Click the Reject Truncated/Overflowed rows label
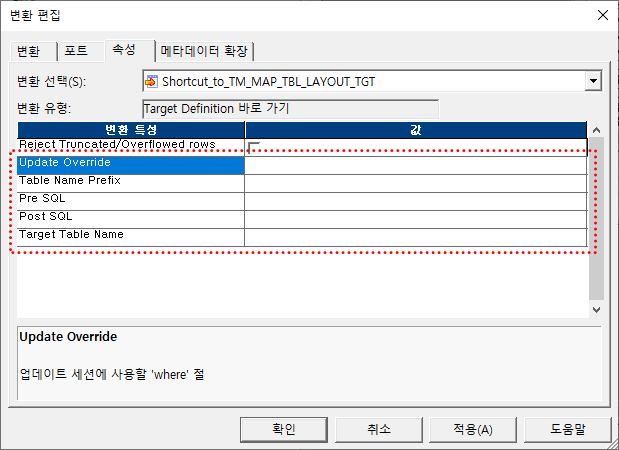This screenshot has height=450, width=619. (117, 144)
